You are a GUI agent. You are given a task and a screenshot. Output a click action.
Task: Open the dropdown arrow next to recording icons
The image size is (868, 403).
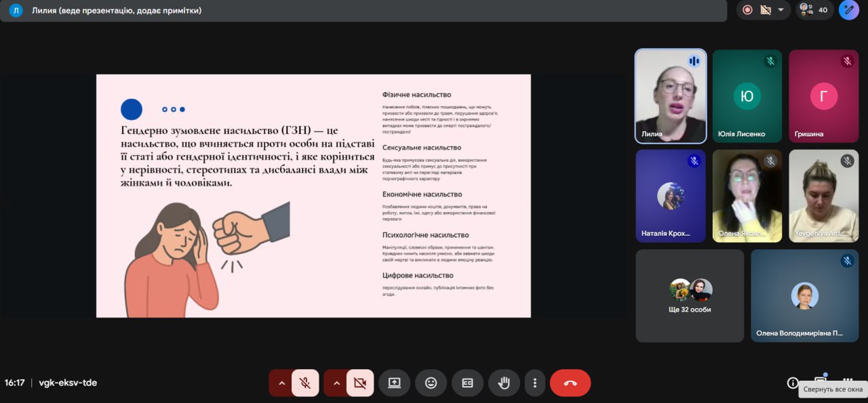[781, 10]
